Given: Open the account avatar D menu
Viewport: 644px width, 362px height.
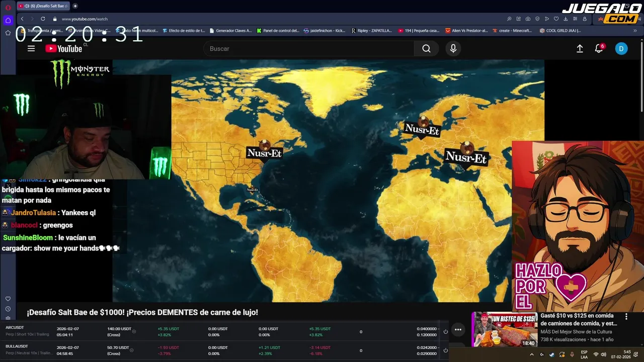Looking at the screenshot, I should (621, 49).
